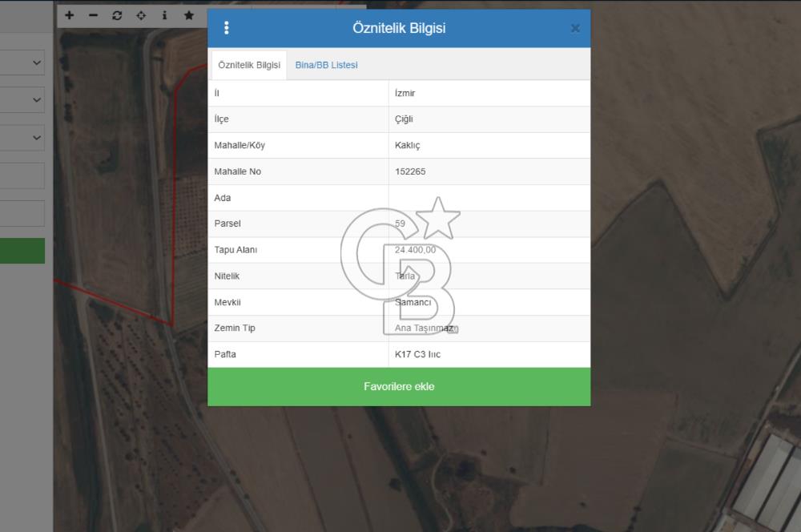Click the Ada label

pyautogui.click(x=222, y=198)
